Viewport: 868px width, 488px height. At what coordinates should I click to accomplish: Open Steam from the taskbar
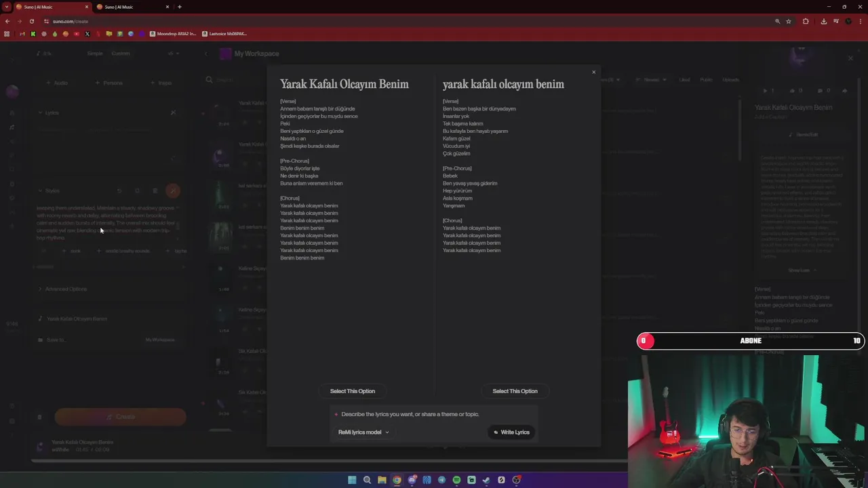tap(486, 480)
